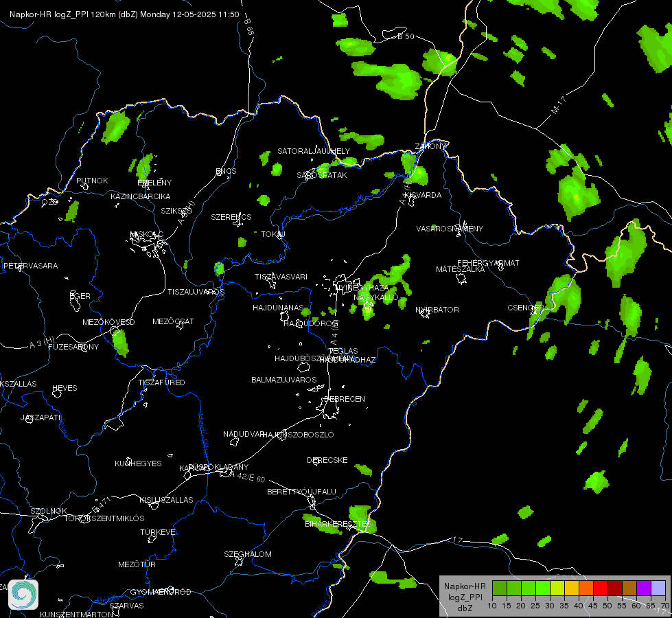
Task: Click the TISZAFURED label
Action: pyautogui.click(x=161, y=382)
